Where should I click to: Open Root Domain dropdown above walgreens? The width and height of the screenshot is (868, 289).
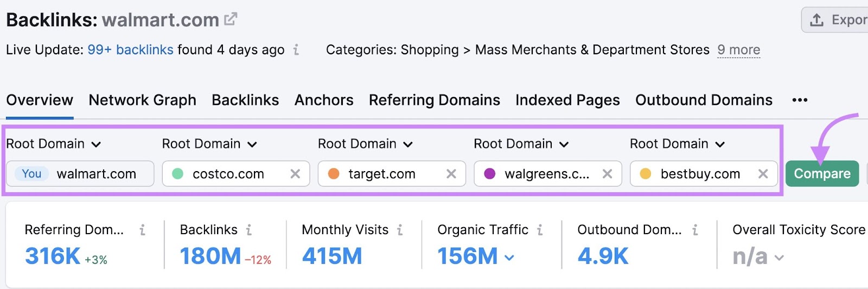pos(521,144)
